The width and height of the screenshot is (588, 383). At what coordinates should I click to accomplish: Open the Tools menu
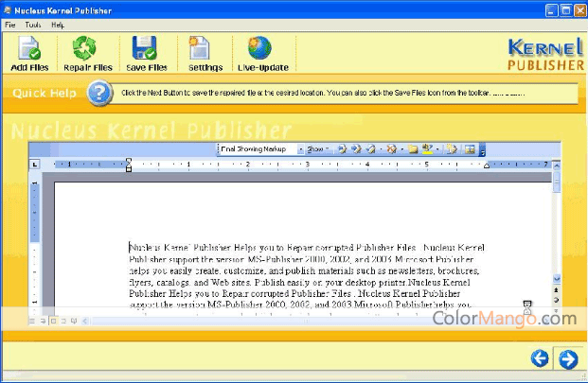point(33,24)
